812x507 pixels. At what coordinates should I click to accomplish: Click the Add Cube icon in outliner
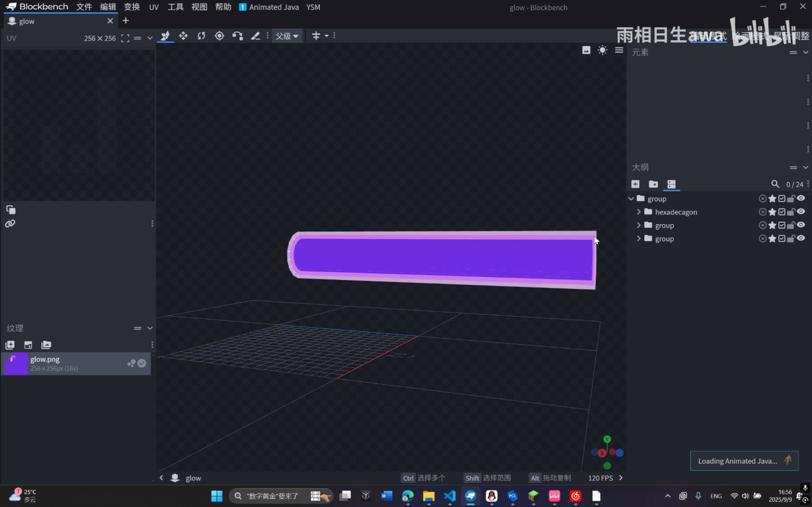pos(635,184)
